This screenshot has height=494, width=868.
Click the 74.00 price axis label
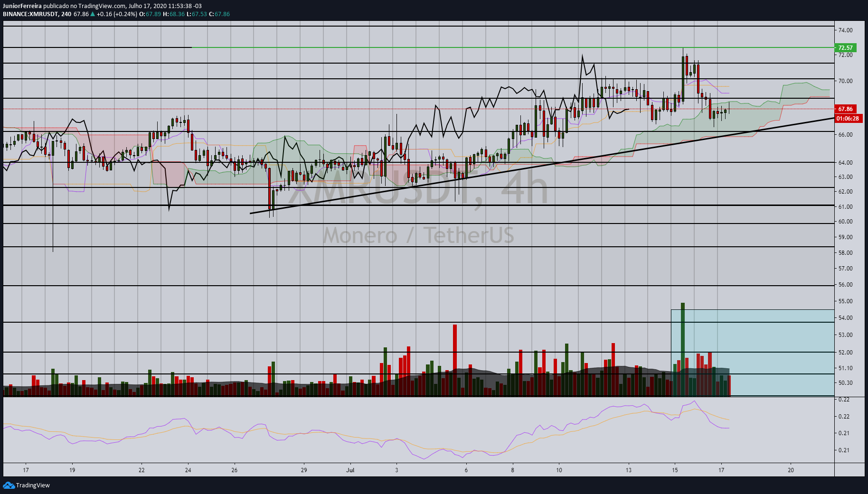[845, 30]
